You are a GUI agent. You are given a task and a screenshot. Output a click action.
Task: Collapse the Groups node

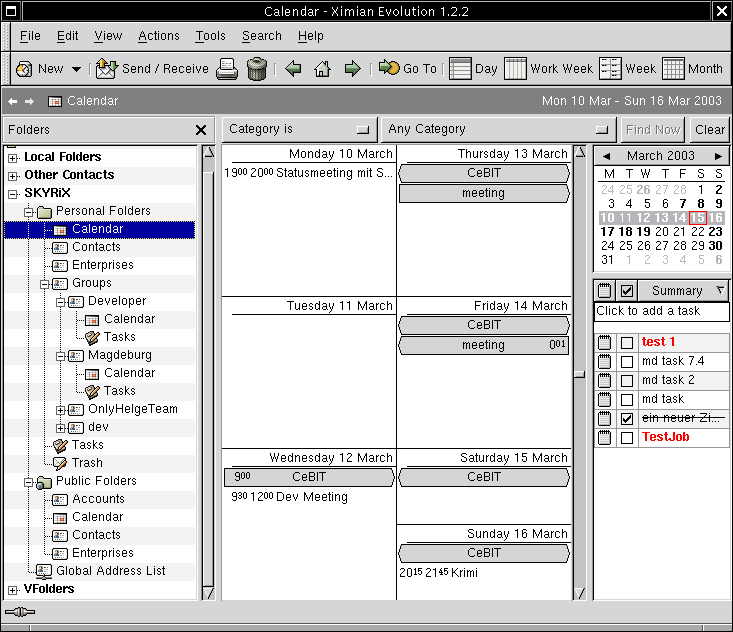point(44,284)
